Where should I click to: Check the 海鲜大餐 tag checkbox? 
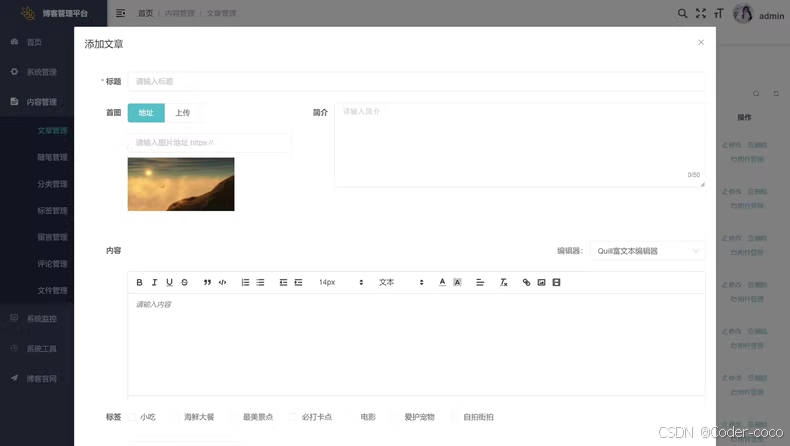175,417
